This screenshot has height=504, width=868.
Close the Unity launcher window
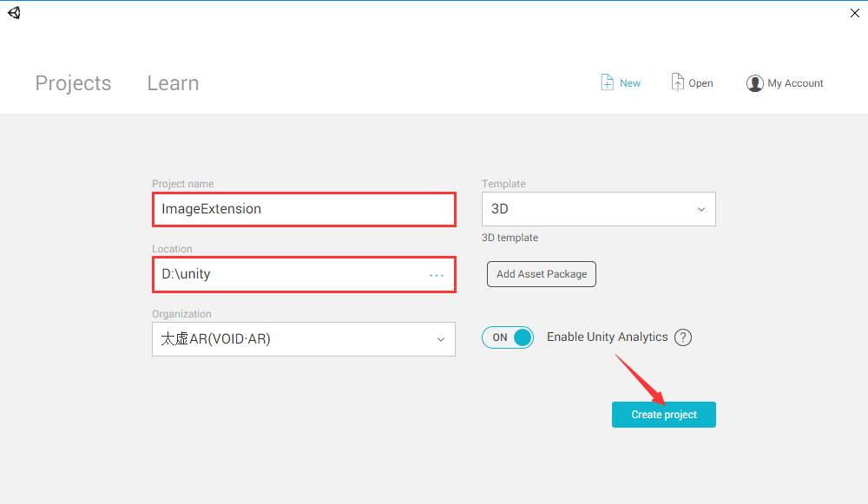(x=854, y=12)
